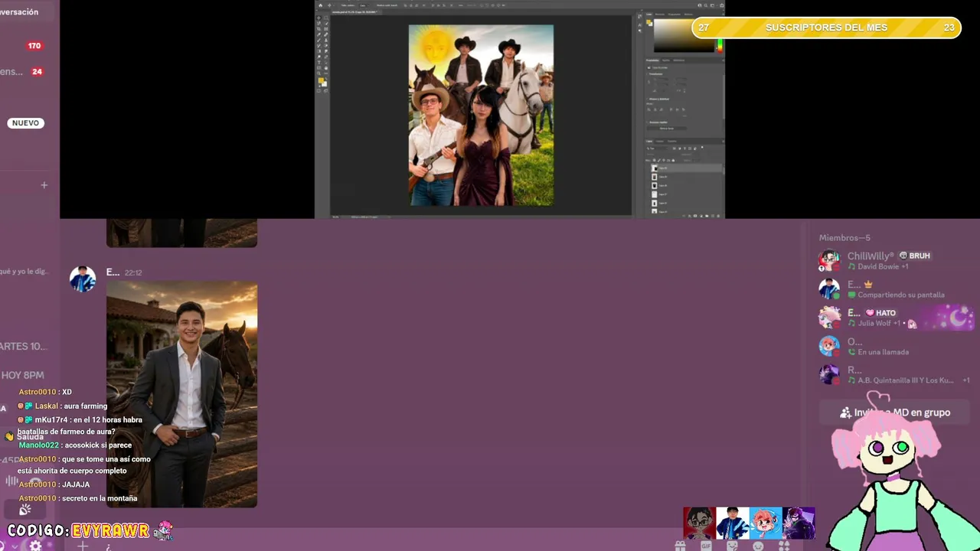The image size is (980, 551).
Task: Open Discord user settings gear
Action: (35, 546)
